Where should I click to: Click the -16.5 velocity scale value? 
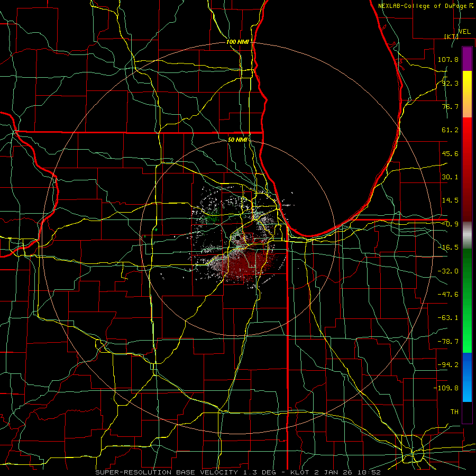point(448,248)
